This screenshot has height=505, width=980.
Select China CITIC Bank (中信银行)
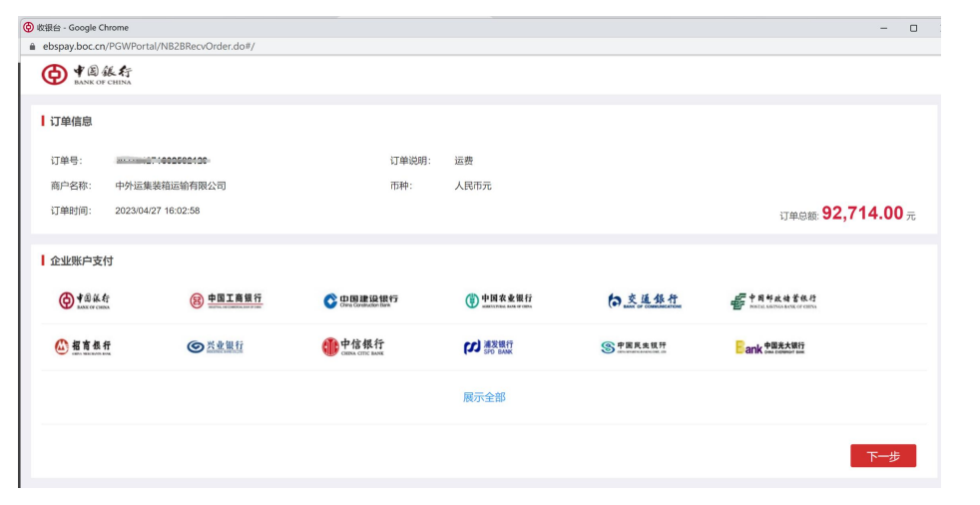click(353, 347)
